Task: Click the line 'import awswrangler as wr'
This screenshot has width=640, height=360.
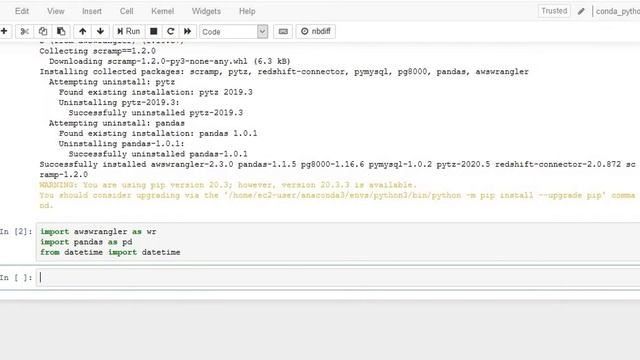Action: tap(98, 232)
